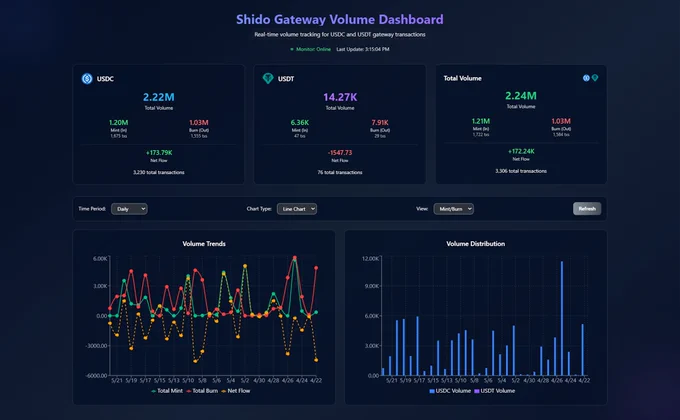Click the 3,306 total transactions text
Screen dimensions: 680x420
pos(521,171)
